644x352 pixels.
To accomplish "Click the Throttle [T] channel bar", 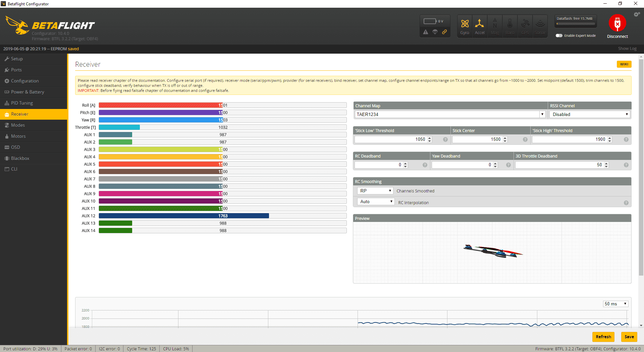I will point(223,127).
